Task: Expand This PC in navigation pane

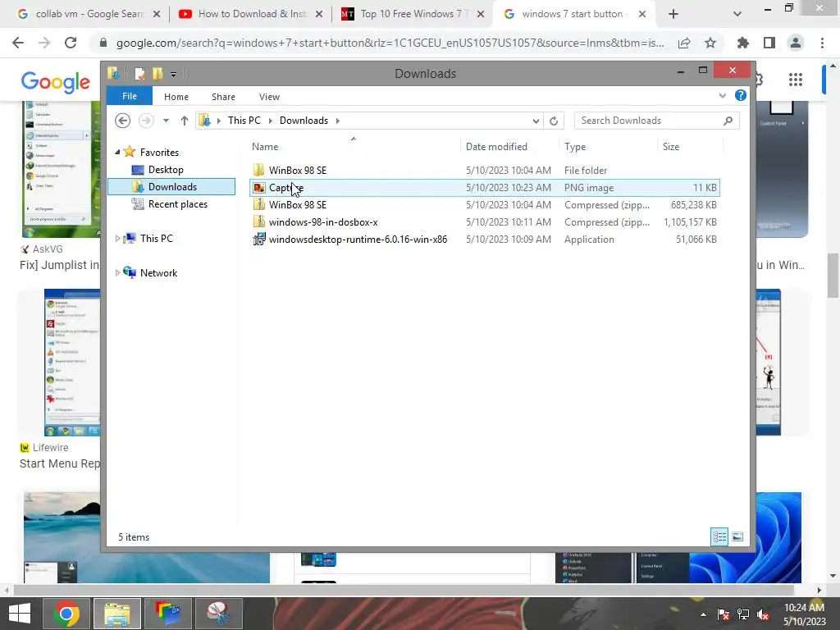Action: point(117,239)
